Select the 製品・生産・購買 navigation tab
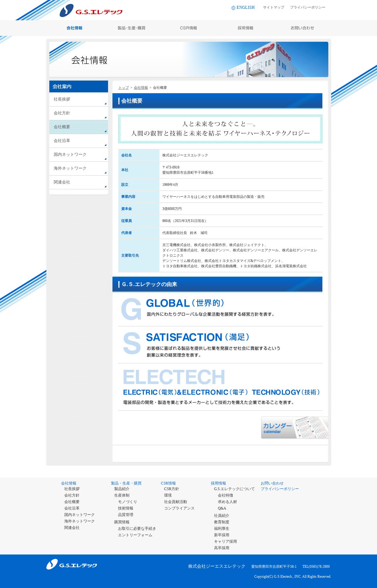The image size is (377, 588). (132, 28)
